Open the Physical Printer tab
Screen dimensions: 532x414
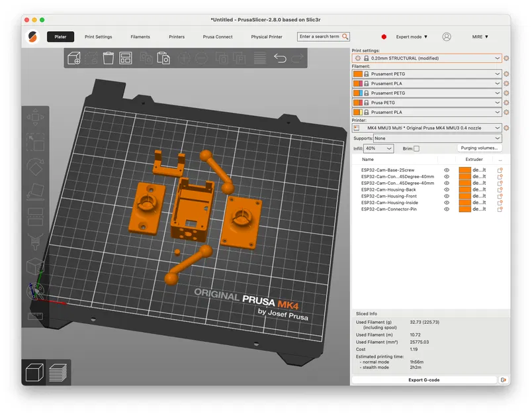click(267, 36)
